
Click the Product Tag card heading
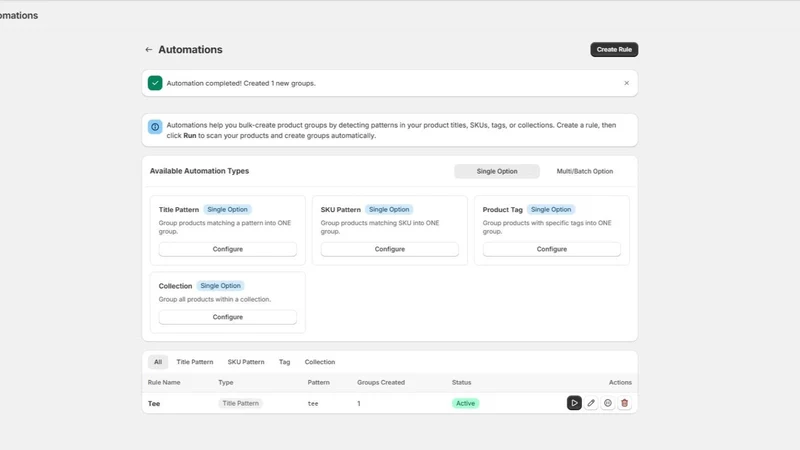click(503, 210)
